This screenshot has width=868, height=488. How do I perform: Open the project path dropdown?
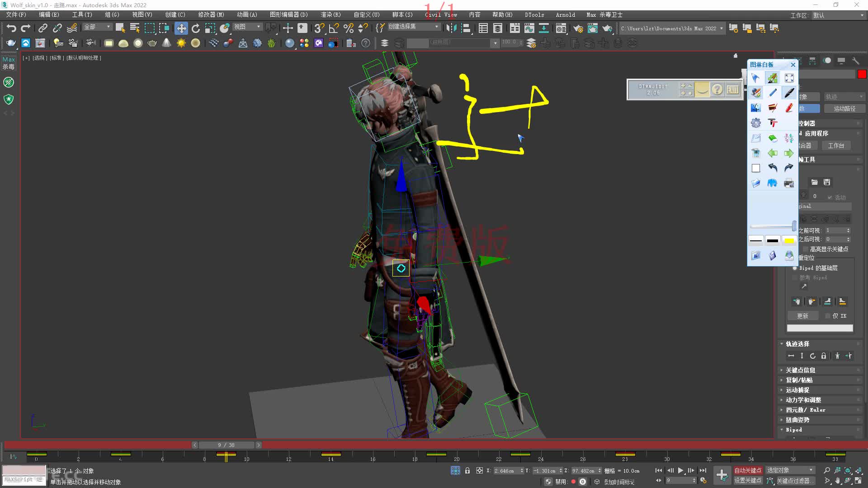point(671,28)
